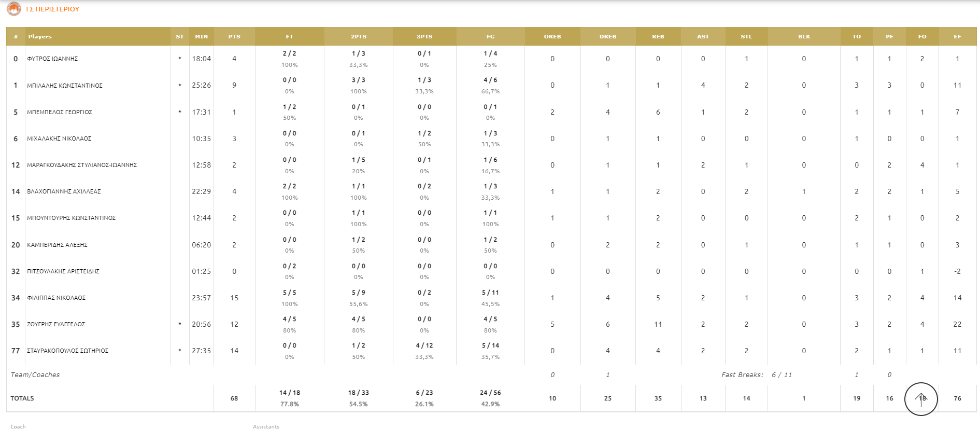Sort table by PTS column header
Screen dimensions: 980x430
pyautogui.click(x=234, y=37)
